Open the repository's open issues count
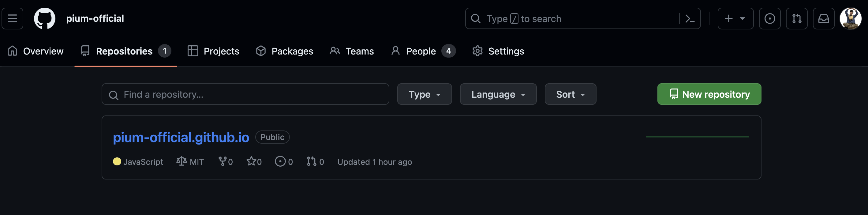This screenshot has height=215, width=868. click(284, 162)
